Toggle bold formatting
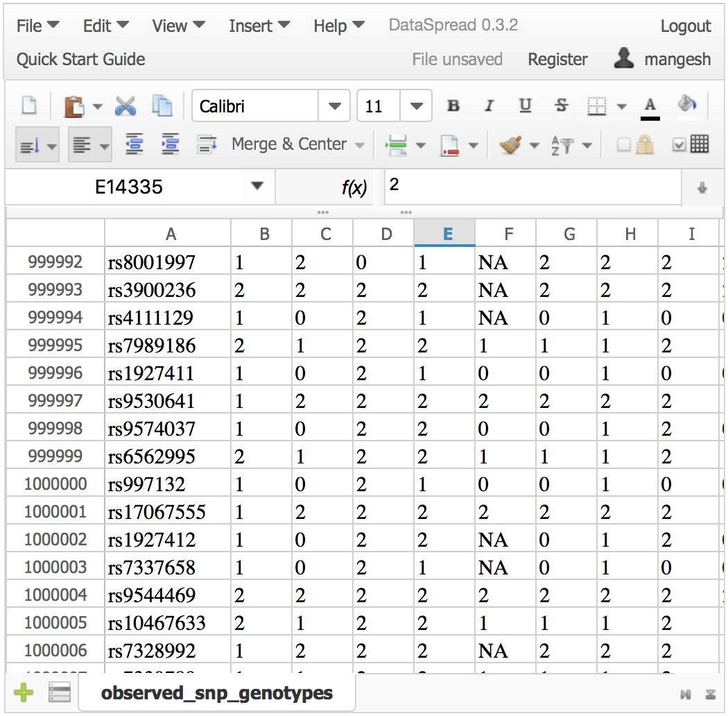Viewport: 728px width, 716px height. coord(453,106)
